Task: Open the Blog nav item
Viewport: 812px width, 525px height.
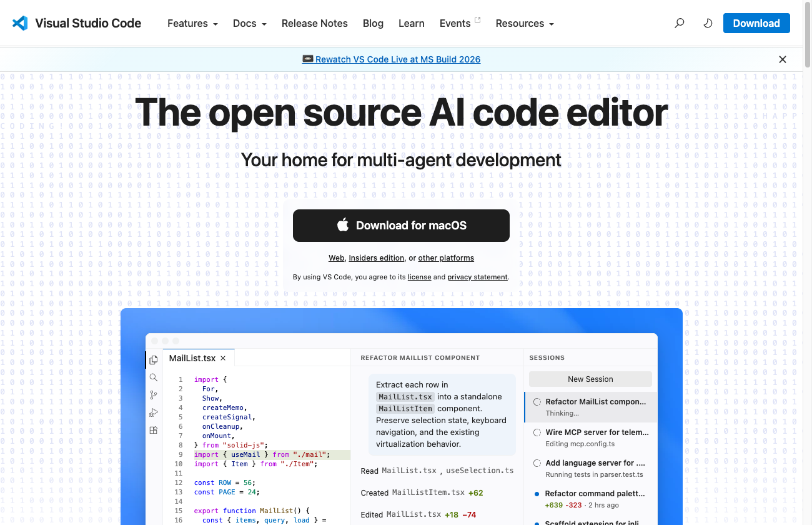Action: (x=373, y=23)
